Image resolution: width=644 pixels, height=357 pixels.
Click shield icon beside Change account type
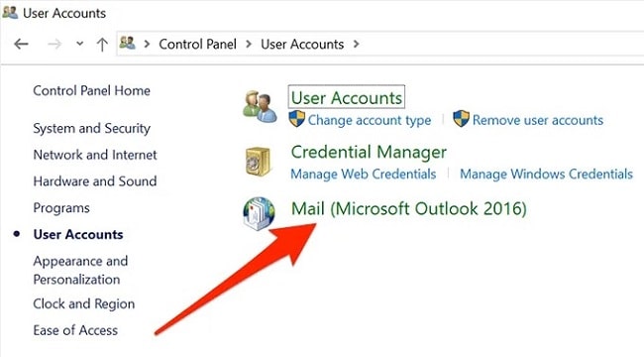point(297,119)
